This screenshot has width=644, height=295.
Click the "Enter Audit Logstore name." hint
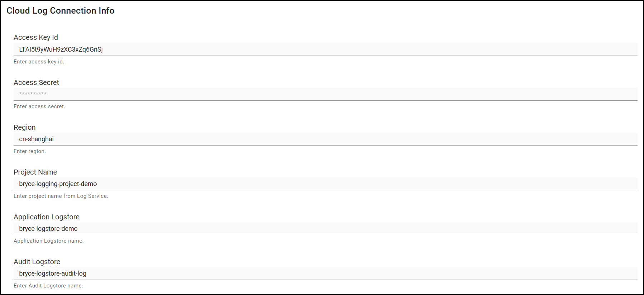(x=48, y=286)
